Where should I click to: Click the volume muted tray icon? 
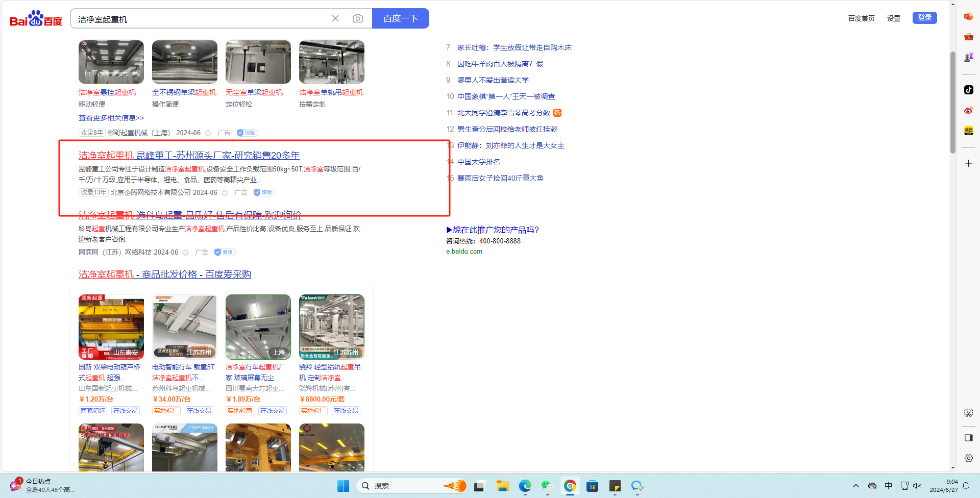(917, 486)
